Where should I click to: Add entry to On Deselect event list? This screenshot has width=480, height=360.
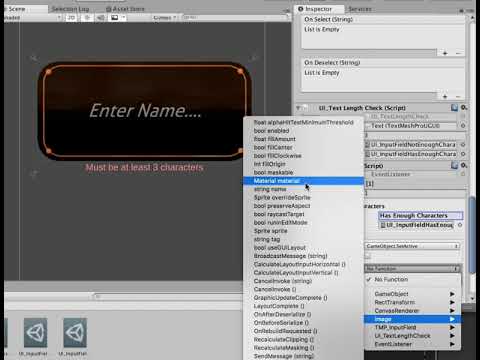(445, 96)
